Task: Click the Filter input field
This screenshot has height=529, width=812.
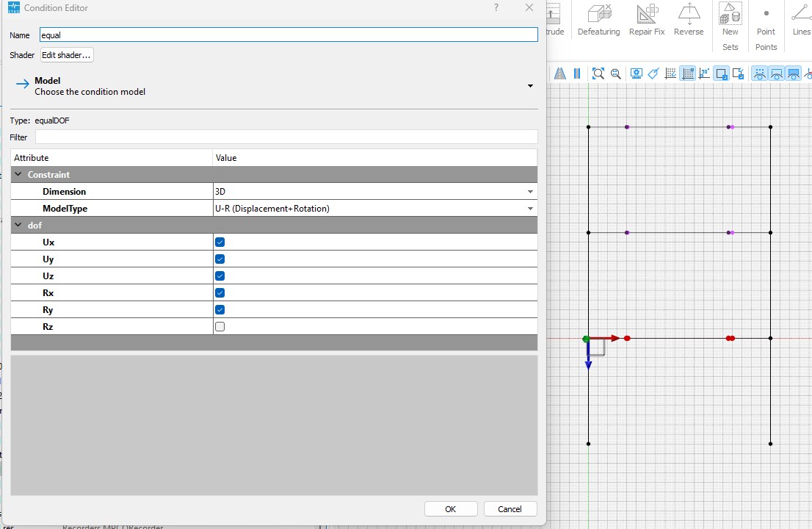Action: (x=286, y=137)
